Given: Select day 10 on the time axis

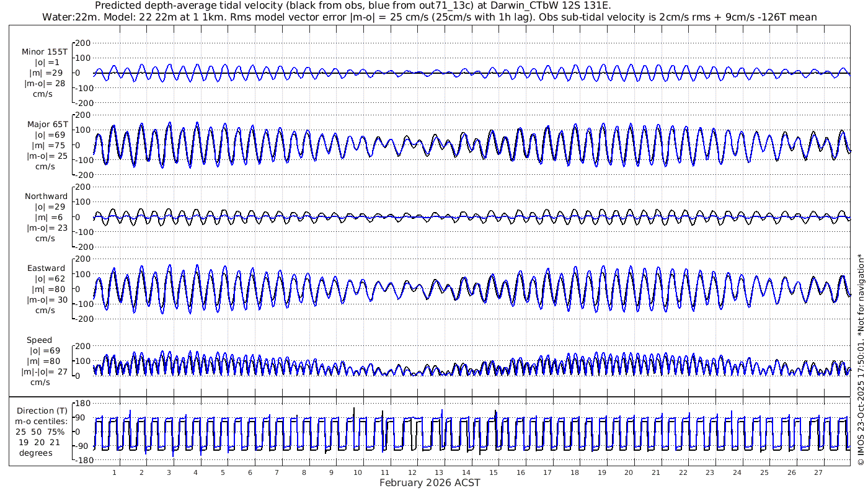Looking at the screenshot, I should point(358,472).
